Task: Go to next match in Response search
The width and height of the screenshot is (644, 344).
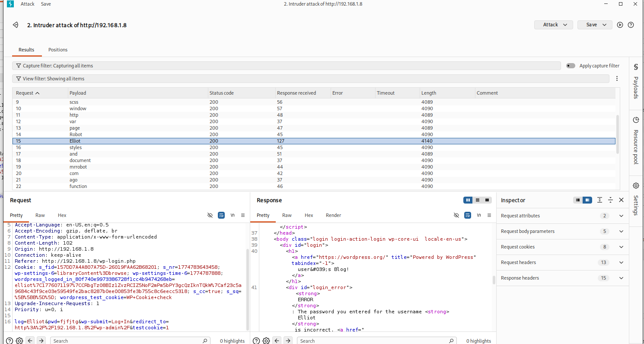Action: coord(288,341)
